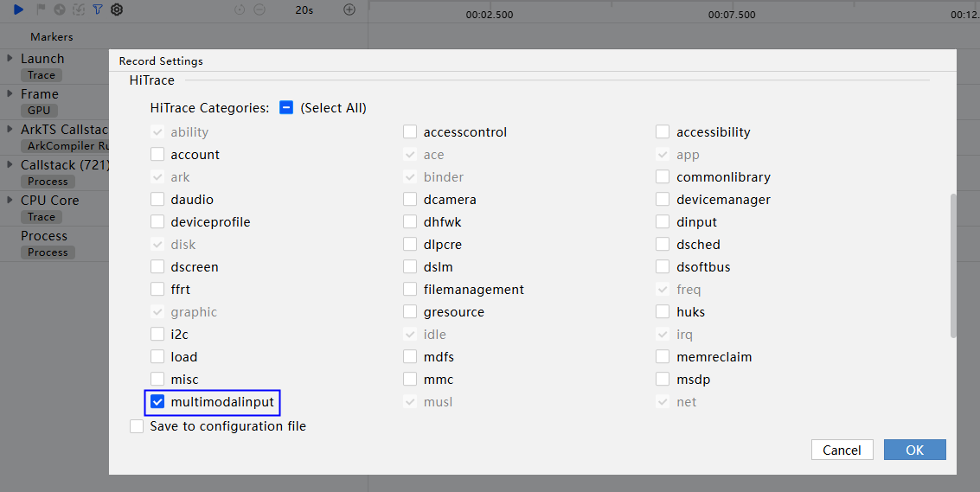
Task: Click the dialog's vertical scrollbar thumb
Action: (952, 265)
